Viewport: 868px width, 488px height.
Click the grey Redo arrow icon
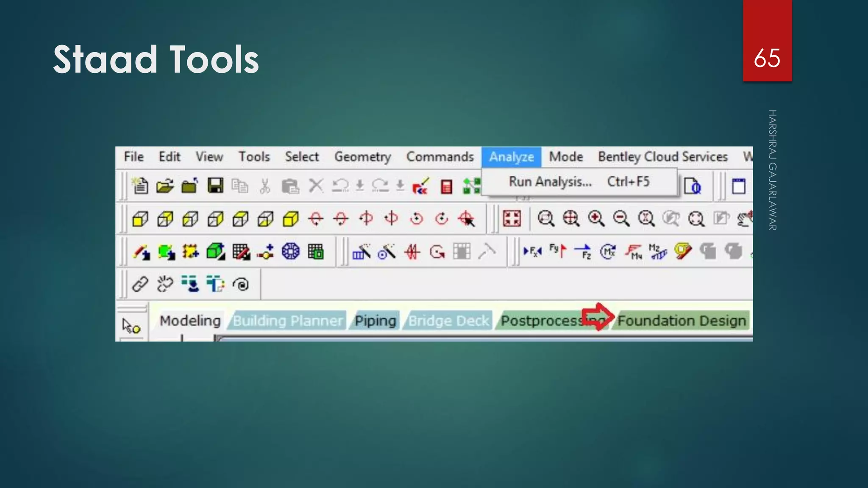(x=380, y=186)
